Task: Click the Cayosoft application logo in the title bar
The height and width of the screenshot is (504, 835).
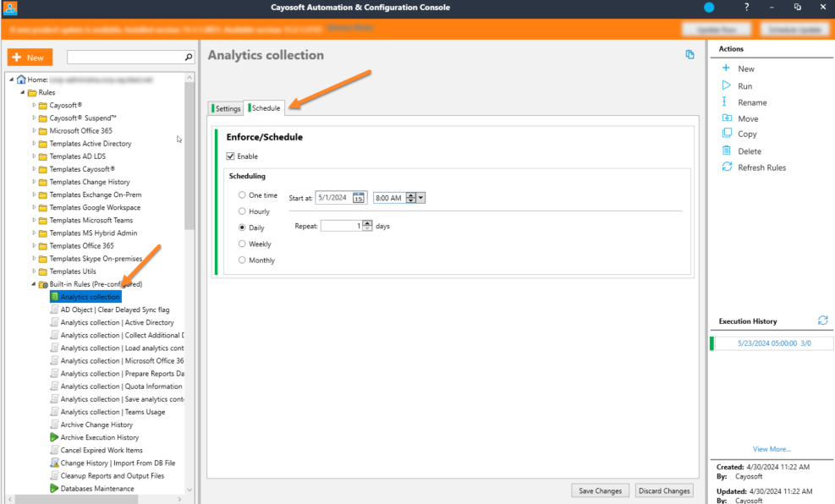Action: [10, 8]
